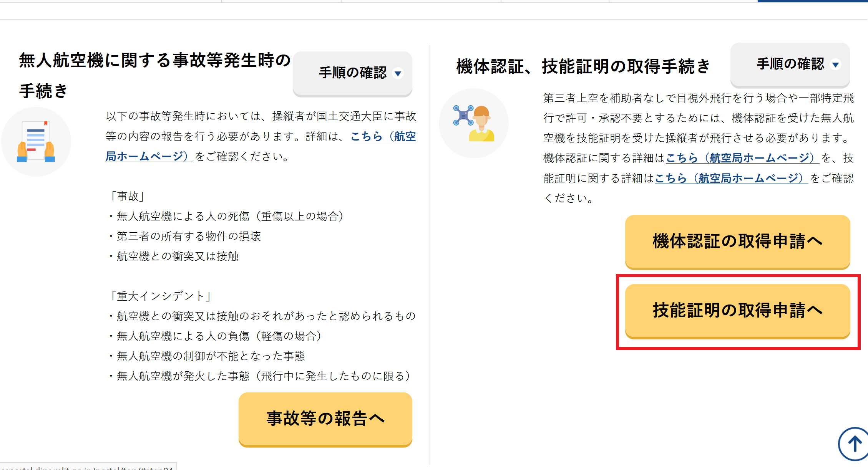The height and width of the screenshot is (470, 868).
Task: Expand 手順の確認 for the 機体認証、技能証明 section
Action: click(x=790, y=64)
